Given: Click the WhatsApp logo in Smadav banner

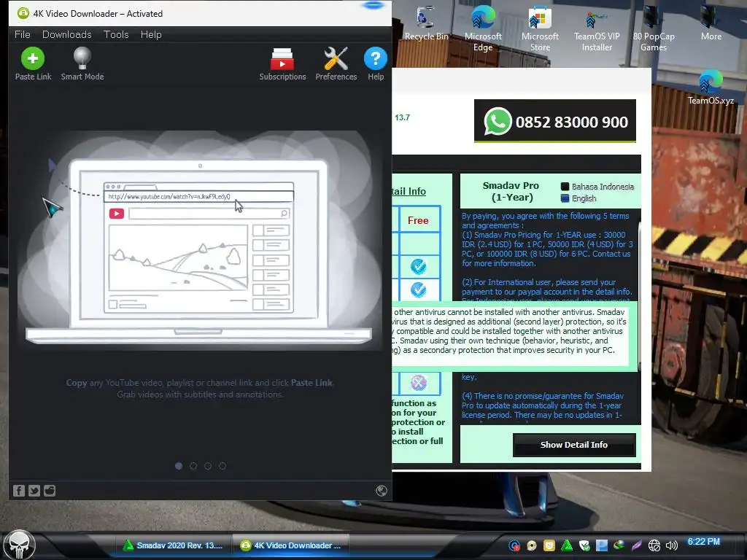Looking at the screenshot, I should point(498,122).
